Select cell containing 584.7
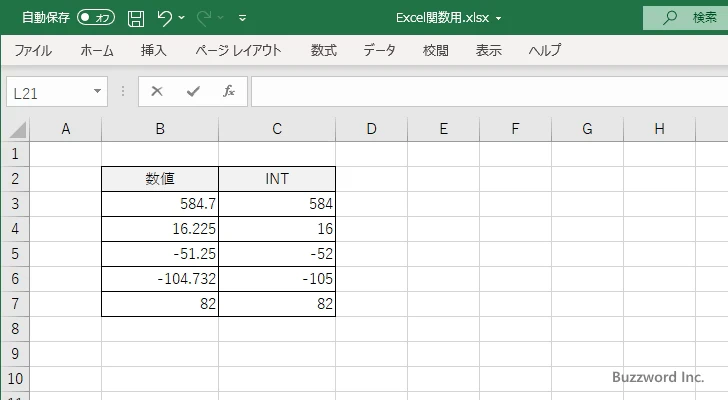The image size is (728, 400). click(160, 204)
